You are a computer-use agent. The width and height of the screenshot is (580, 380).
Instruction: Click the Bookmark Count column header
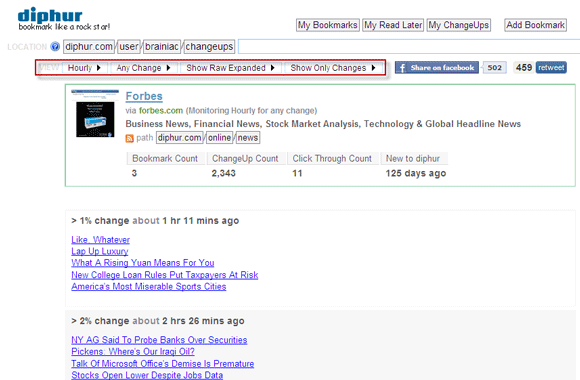[165, 158]
